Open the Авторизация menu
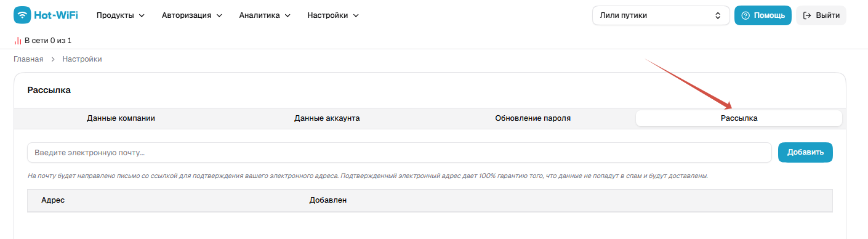The height and width of the screenshot is (239, 868). [192, 15]
